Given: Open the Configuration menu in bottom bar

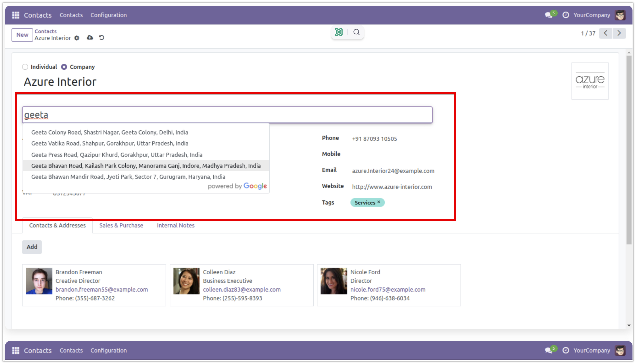Looking at the screenshot, I should tap(109, 350).
